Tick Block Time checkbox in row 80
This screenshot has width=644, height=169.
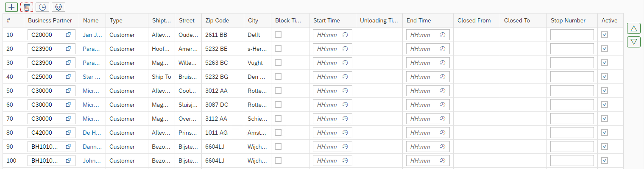[x=278, y=133]
